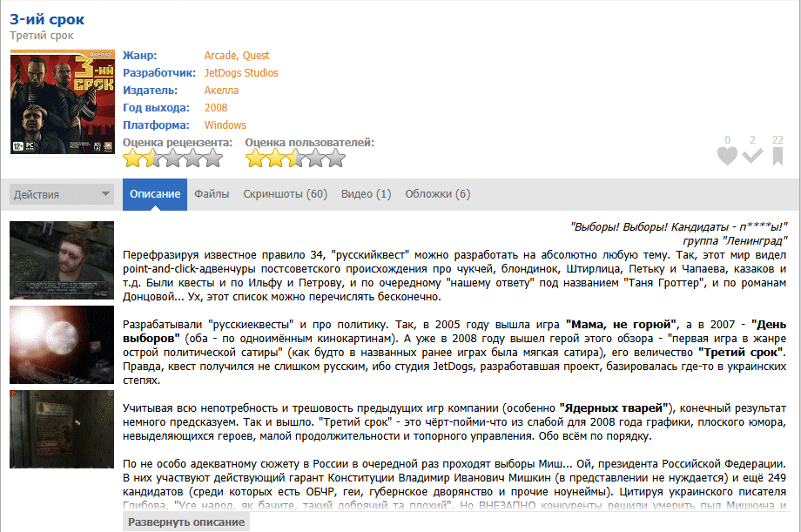Open the screenshot thumbnail of bearded man
This screenshot has width=801, height=532.
62,260
